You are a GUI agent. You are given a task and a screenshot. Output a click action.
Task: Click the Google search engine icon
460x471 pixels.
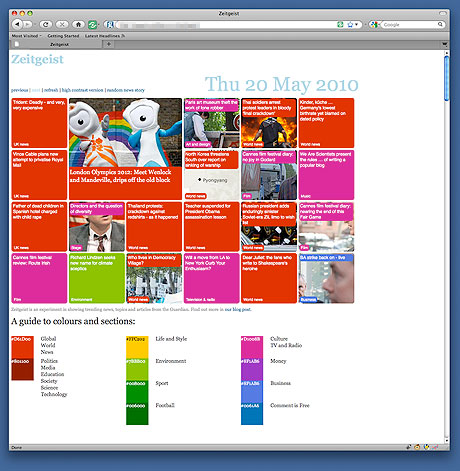point(374,24)
